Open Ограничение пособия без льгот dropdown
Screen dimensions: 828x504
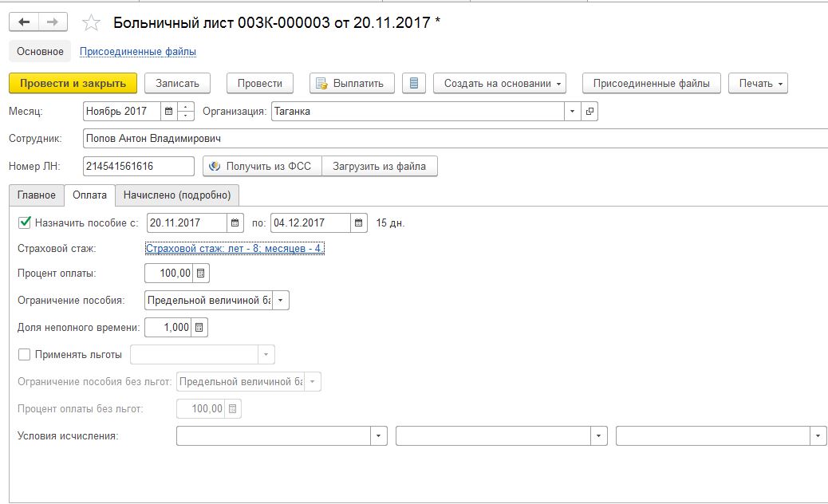pyautogui.click(x=313, y=381)
